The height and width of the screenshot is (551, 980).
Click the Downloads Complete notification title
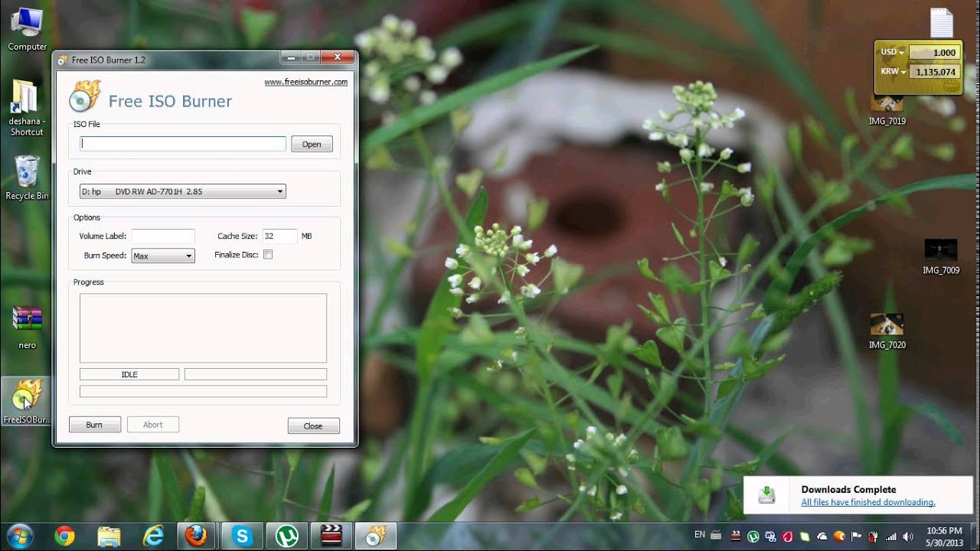pos(848,490)
